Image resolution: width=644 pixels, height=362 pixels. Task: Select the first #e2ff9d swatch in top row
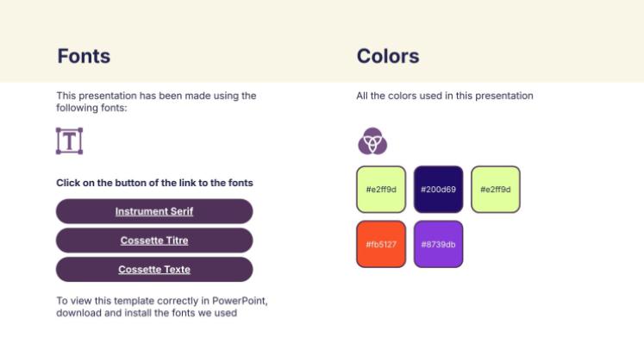pyautogui.click(x=380, y=189)
